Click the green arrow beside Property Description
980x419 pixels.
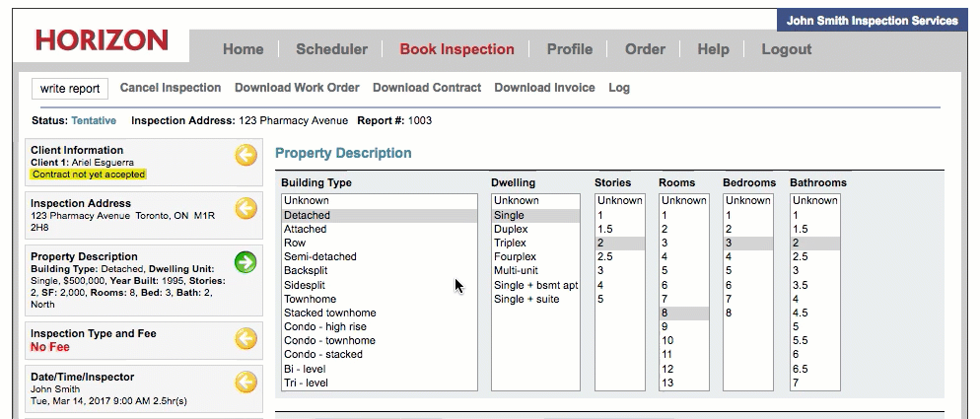(x=245, y=262)
